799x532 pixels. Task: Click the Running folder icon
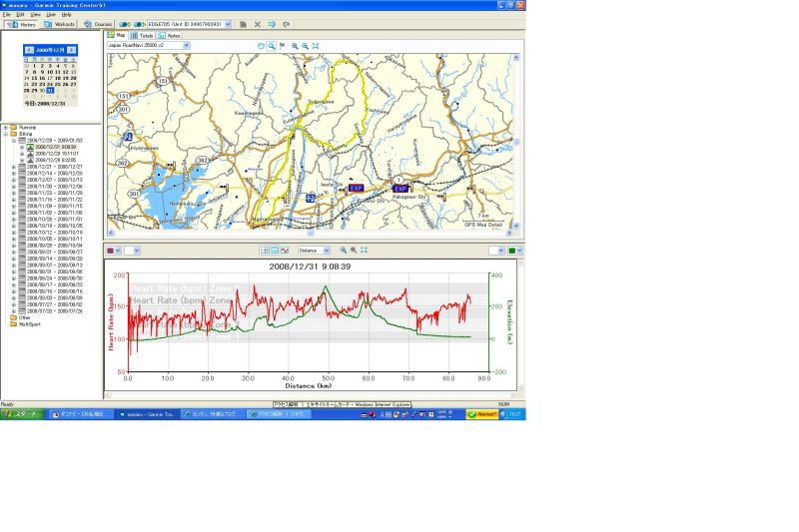click(14, 128)
